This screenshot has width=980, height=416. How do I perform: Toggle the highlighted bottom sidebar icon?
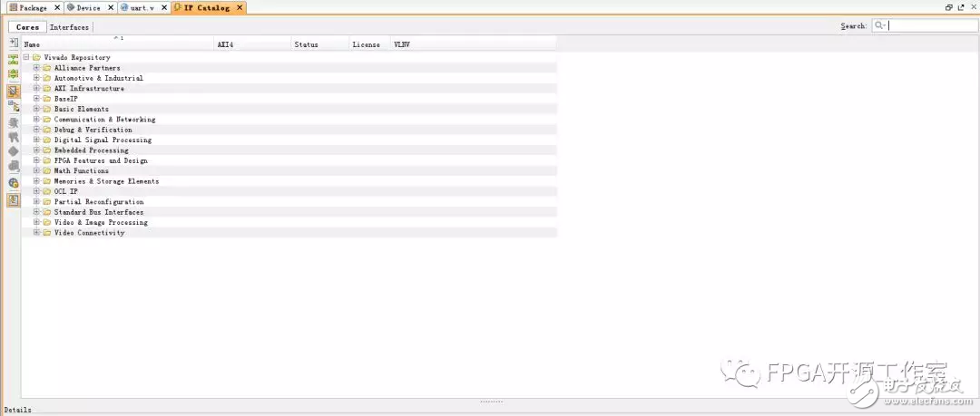click(13, 200)
